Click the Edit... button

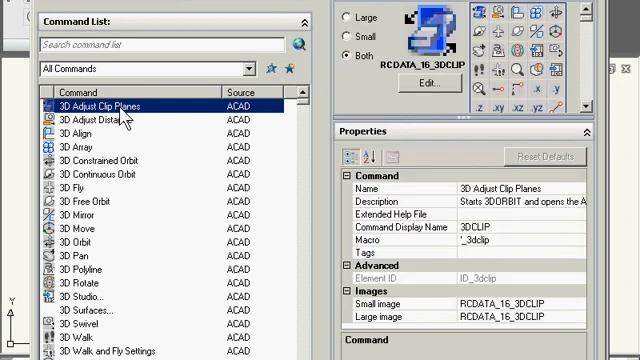[x=430, y=83]
